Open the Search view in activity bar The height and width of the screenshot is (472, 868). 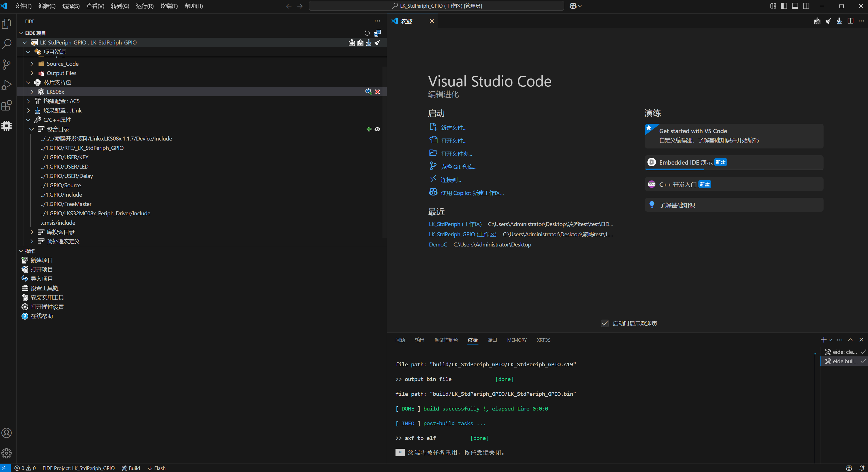[x=7, y=44]
